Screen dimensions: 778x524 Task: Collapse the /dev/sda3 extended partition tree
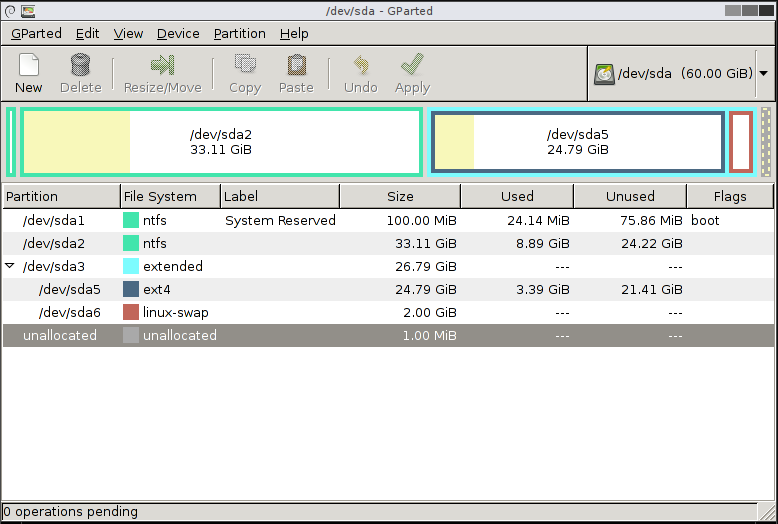(10, 267)
